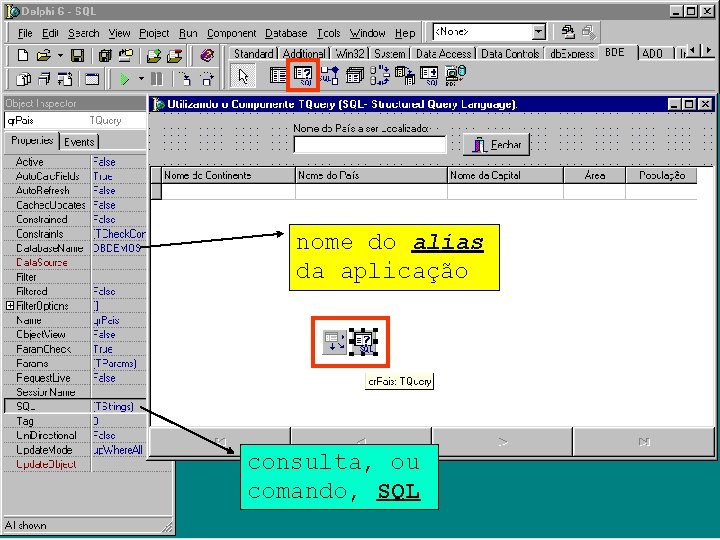Click the New file icon
Image resolution: width=720 pixels, height=540 pixels.
[22, 56]
